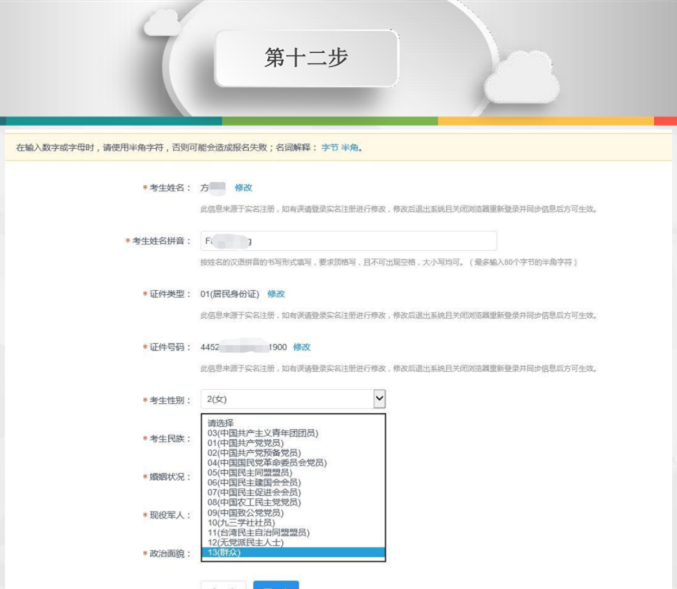Click the 考生姓名拼音 input field

point(347,241)
